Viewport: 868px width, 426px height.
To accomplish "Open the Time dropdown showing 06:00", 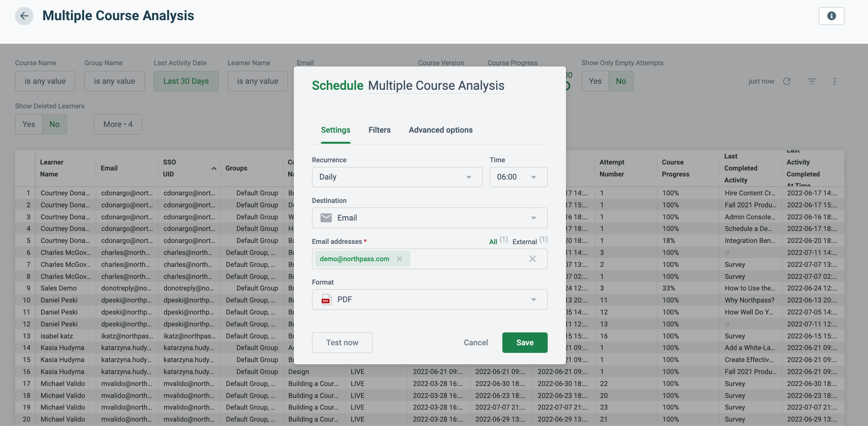I will [x=518, y=177].
